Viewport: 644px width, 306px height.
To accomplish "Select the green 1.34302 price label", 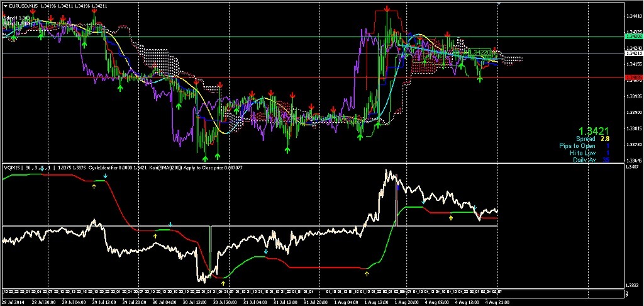I will pyautogui.click(x=633, y=37).
